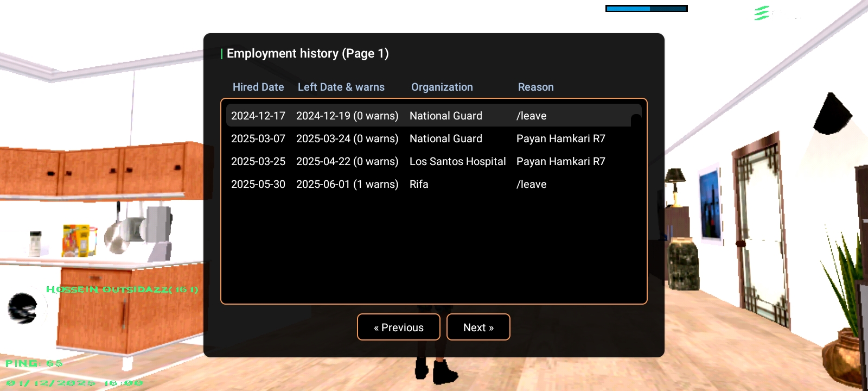Click the Hossein Outsidazz name tag

[x=122, y=289]
